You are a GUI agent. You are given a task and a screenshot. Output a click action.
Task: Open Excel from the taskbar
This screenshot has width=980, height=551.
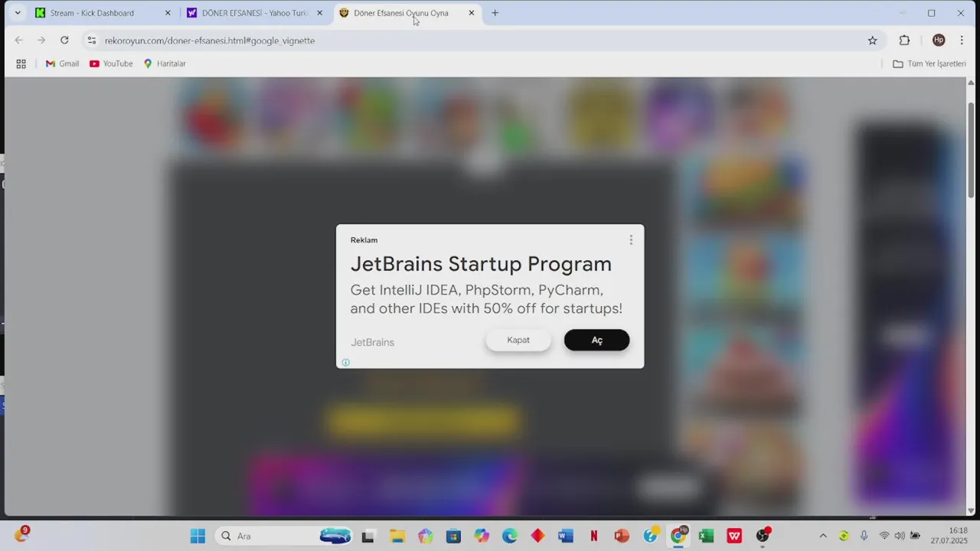pos(706,536)
